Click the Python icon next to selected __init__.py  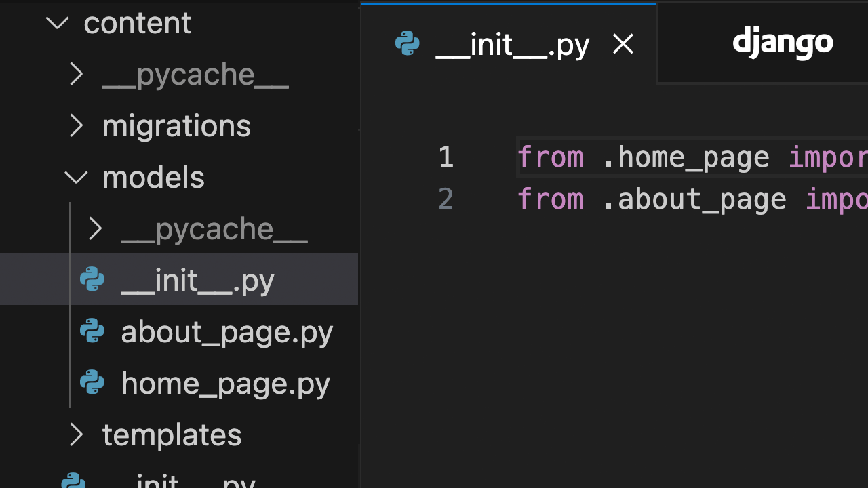click(x=92, y=279)
